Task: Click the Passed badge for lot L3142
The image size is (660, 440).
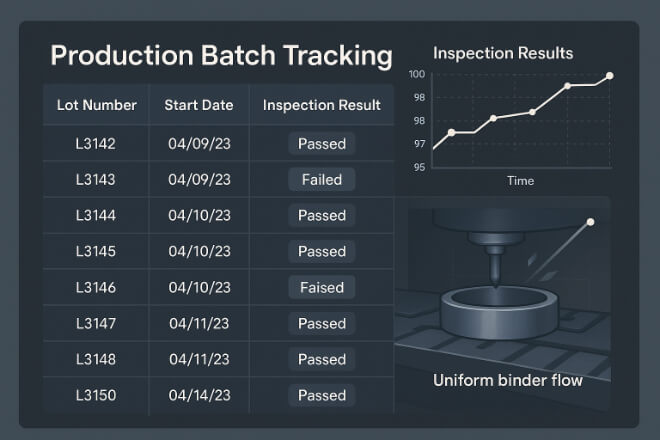Action: point(321,144)
